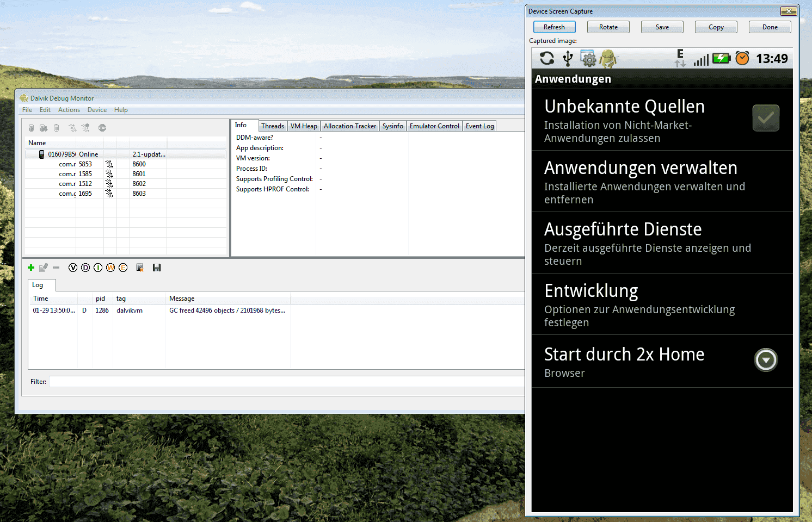812x522 pixels.
Task: Click the Save button in Device Screen Capture
Action: click(x=662, y=27)
